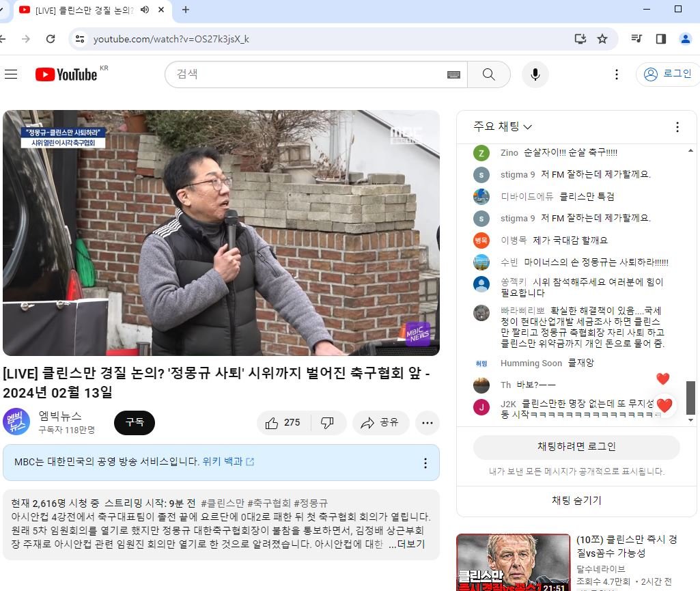Subscribe with the 구독 button

tap(135, 423)
